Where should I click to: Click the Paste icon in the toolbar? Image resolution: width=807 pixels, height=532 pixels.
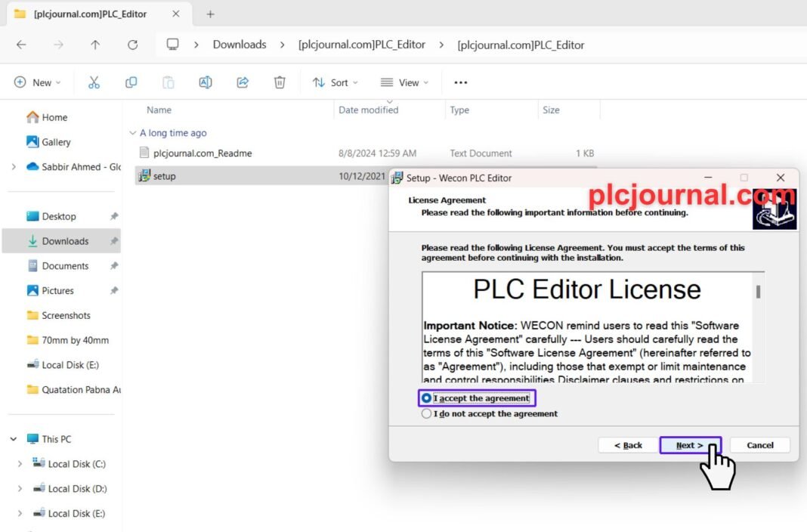pos(168,82)
